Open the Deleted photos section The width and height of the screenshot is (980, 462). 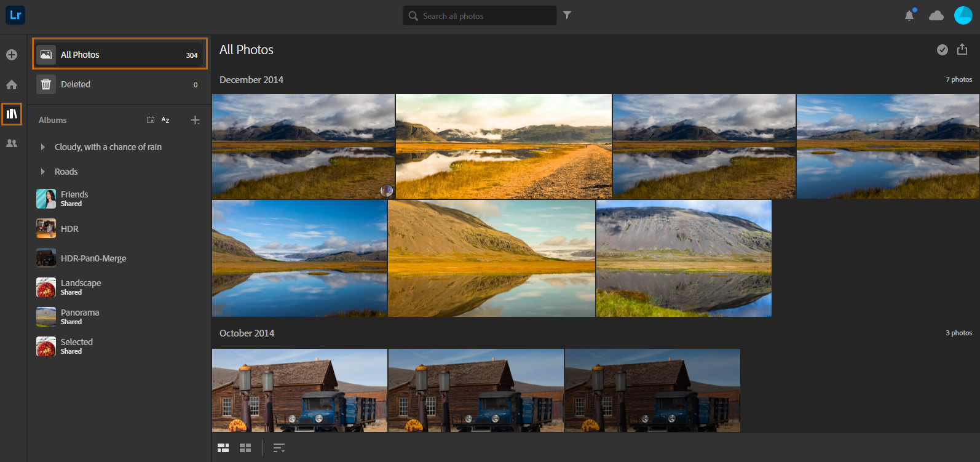pyautogui.click(x=120, y=84)
